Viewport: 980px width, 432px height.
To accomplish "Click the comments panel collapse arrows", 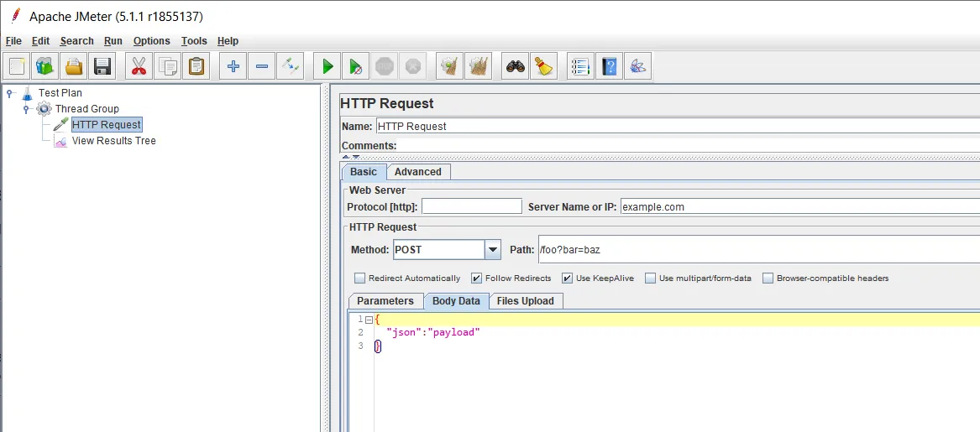I will coord(352,157).
